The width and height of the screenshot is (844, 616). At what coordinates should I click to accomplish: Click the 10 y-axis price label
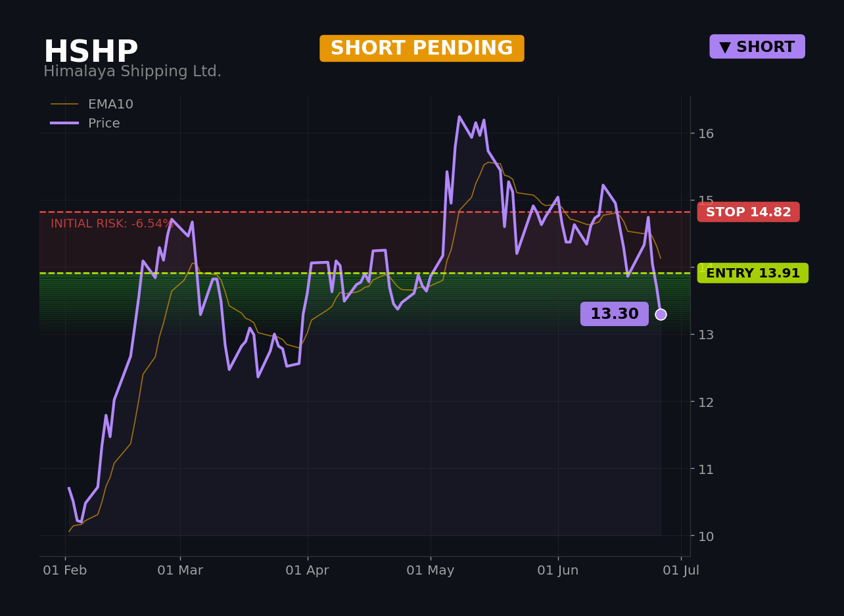pos(706,536)
